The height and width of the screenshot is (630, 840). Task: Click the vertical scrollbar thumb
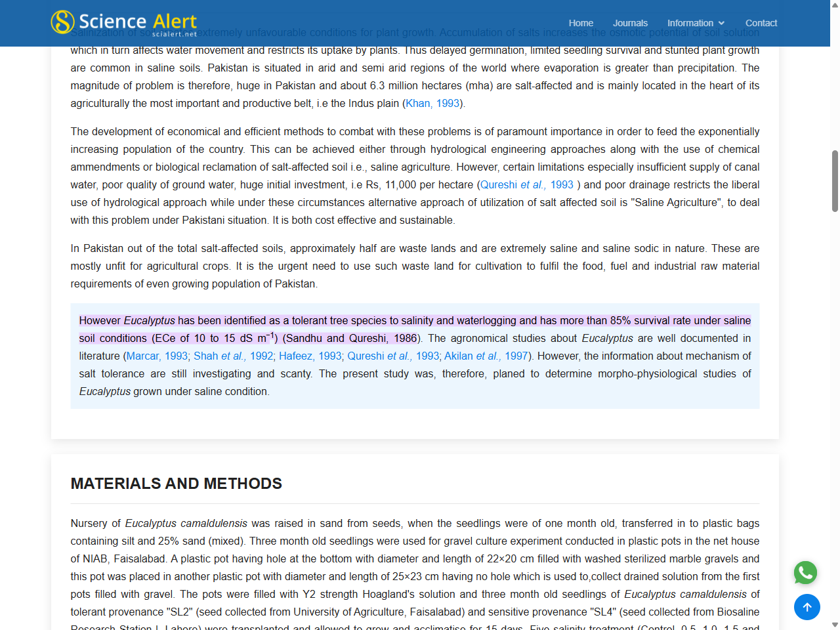tap(835, 180)
